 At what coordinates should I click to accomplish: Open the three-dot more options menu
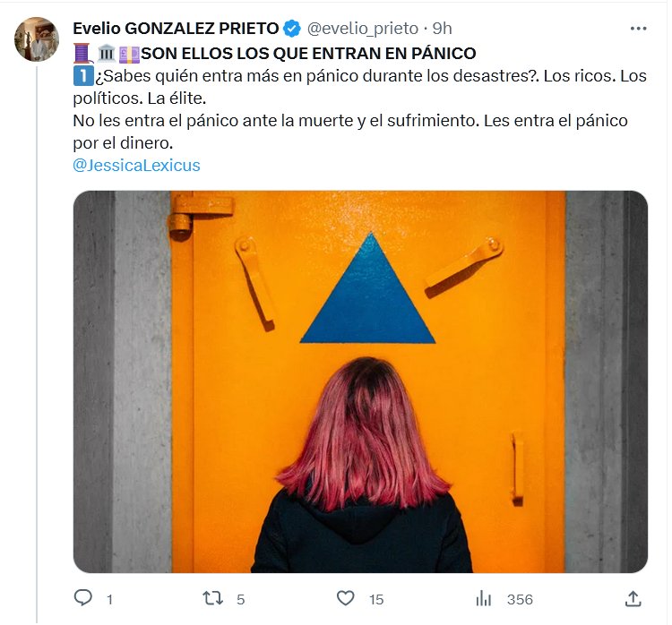point(638,29)
